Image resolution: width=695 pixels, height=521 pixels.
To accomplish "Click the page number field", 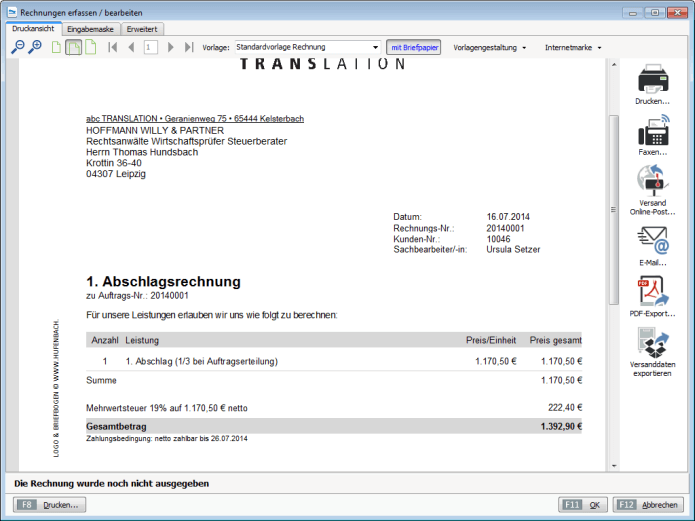I will coord(151,47).
